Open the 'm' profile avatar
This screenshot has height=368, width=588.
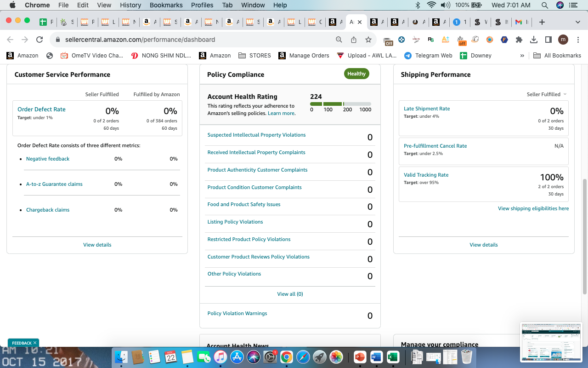coord(563,40)
